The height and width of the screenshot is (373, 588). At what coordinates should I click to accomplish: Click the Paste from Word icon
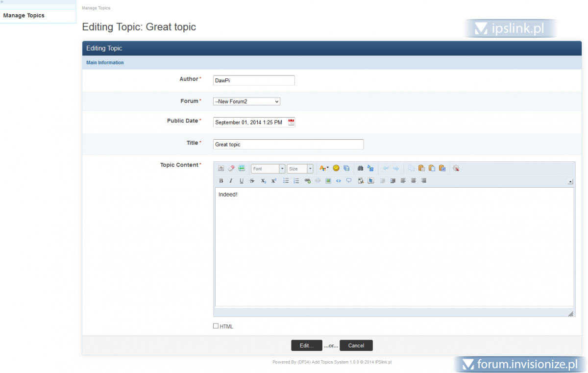442,168
